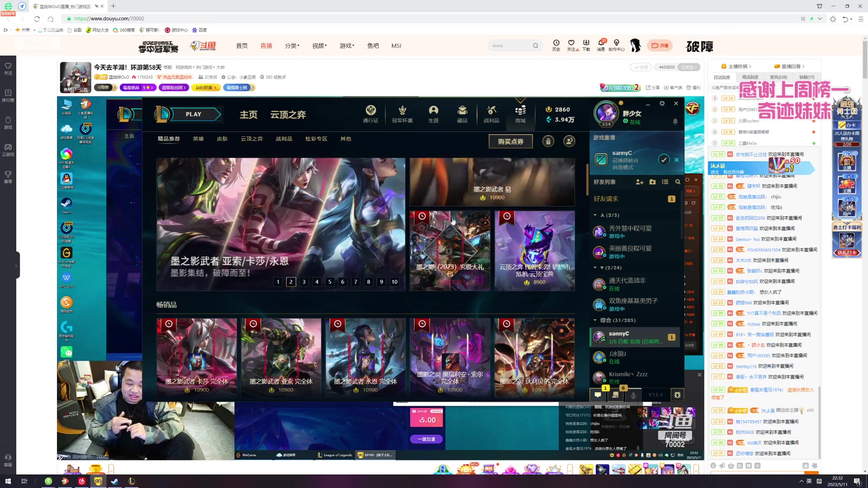Image resolution: width=868 pixels, height=488 pixels.
Task: Click the 购买点券 button
Action: (x=510, y=141)
